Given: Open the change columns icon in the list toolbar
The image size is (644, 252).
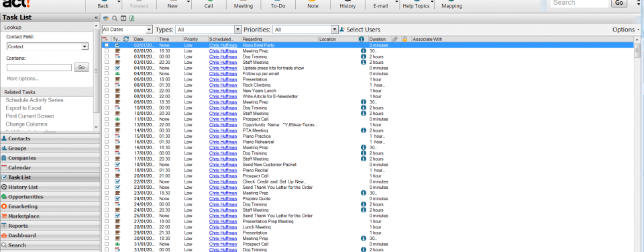Looking at the screenshot, I should [123, 18].
